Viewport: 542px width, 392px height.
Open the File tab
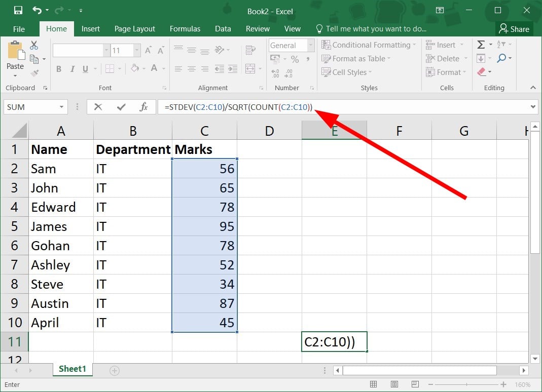tap(19, 29)
